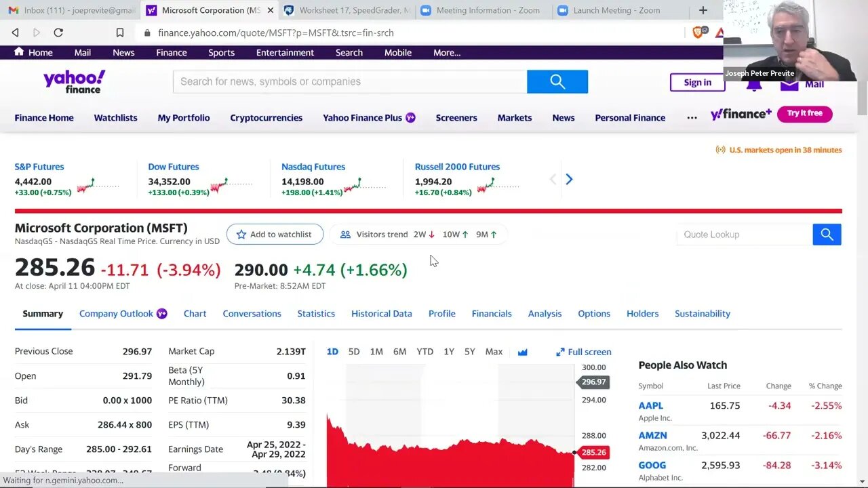This screenshot has height=488, width=868.
Task: Open Cryptocurrencies in navigation
Action: tap(267, 118)
